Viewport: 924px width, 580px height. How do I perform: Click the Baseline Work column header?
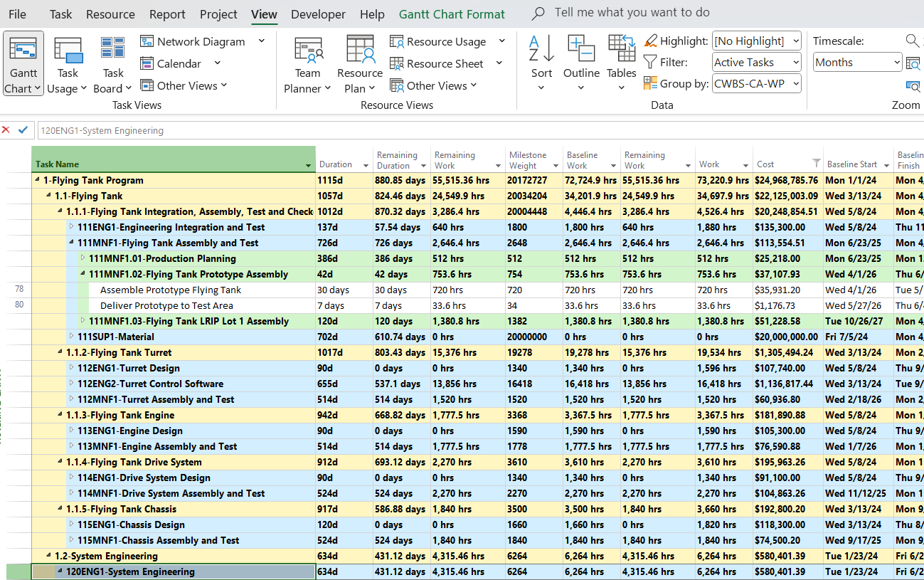592,159
